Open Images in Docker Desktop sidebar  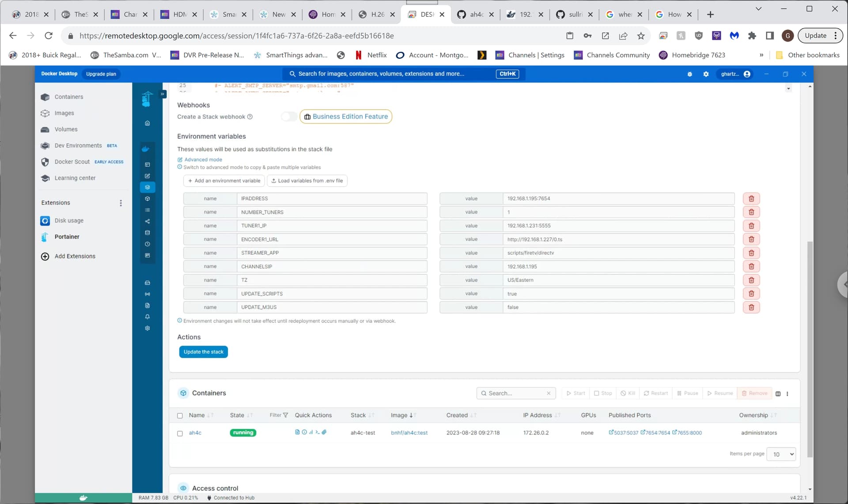[x=64, y=113]
